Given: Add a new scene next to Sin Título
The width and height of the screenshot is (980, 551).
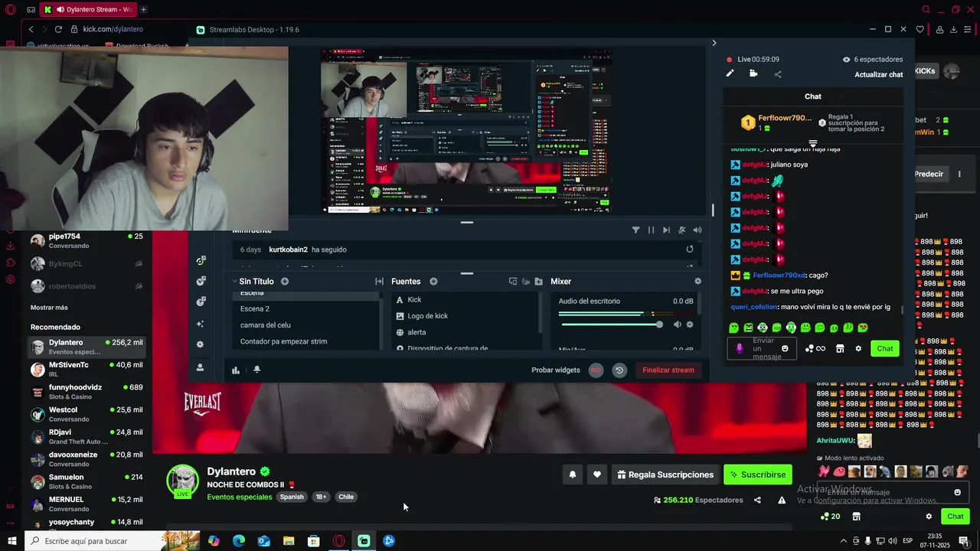Looking at the screenshot, I should click(285, 282).
